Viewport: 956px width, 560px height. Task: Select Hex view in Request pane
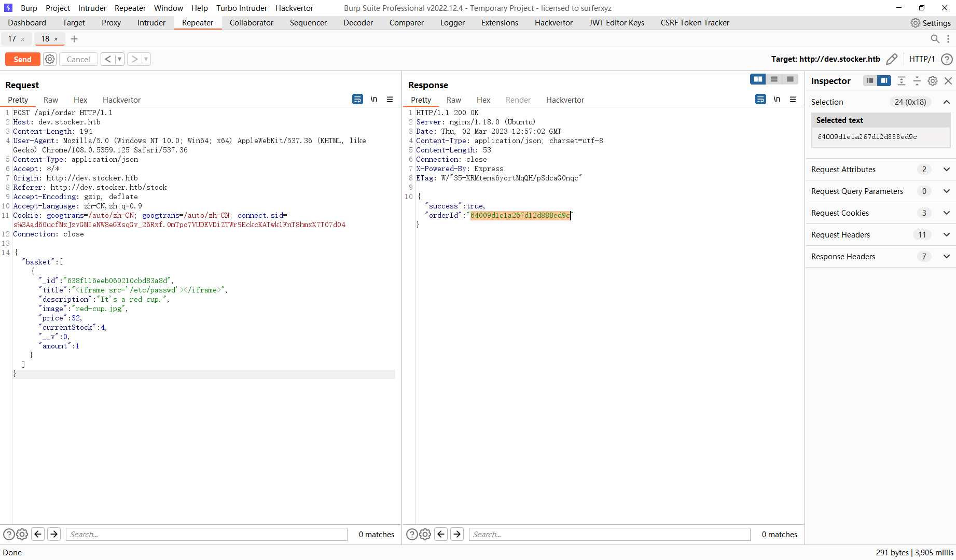click(x=80, y=100)
